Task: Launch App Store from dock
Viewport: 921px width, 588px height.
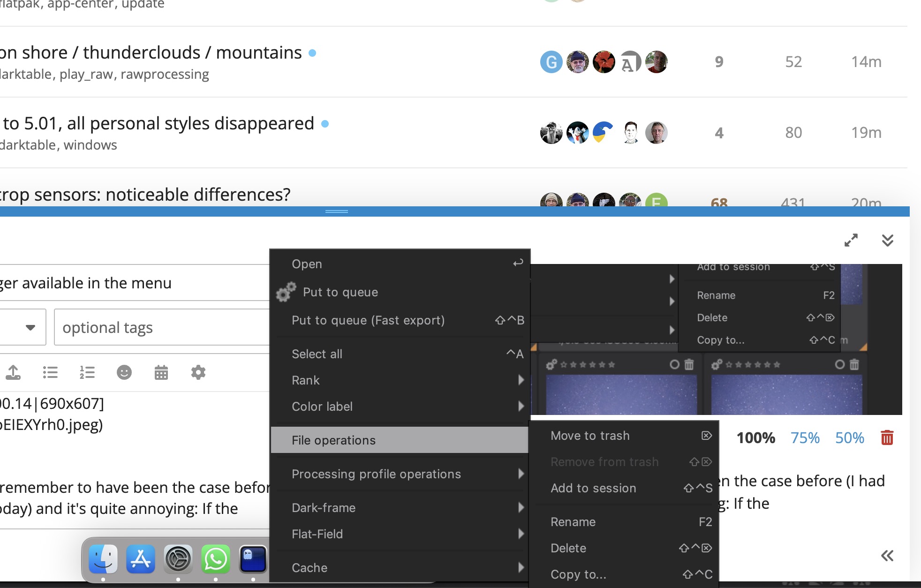Action: (x=141, y=559)
